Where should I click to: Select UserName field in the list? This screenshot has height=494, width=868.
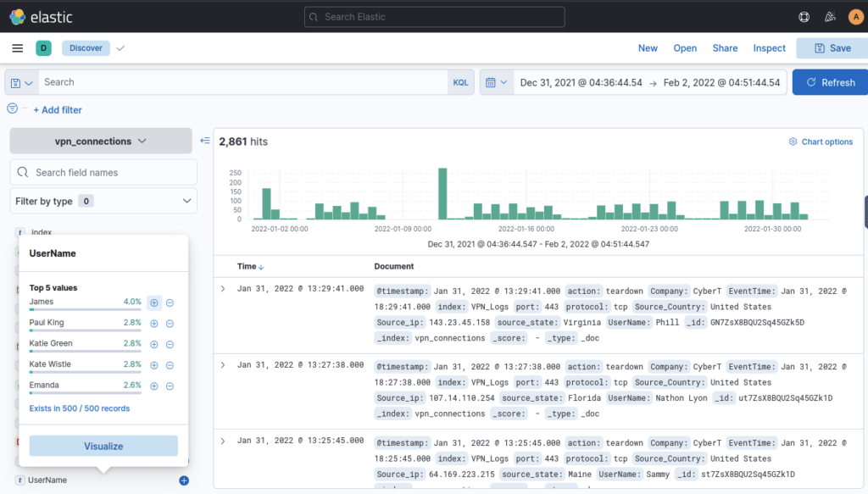pyautogui.click(x=47, y=480)
